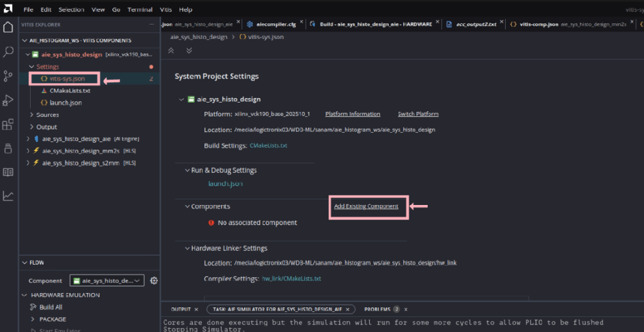
Task: Collapse Run & Debug Settings section
Action: (187, 170)
